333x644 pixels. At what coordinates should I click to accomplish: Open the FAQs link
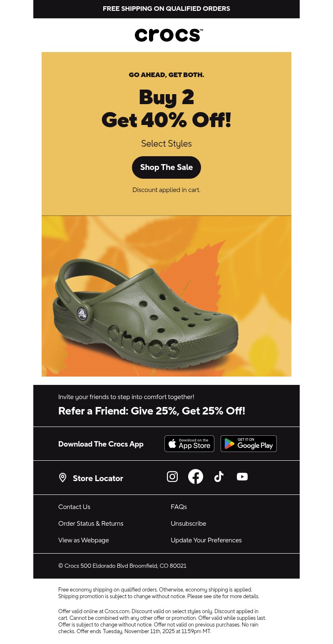pos(179,507)
